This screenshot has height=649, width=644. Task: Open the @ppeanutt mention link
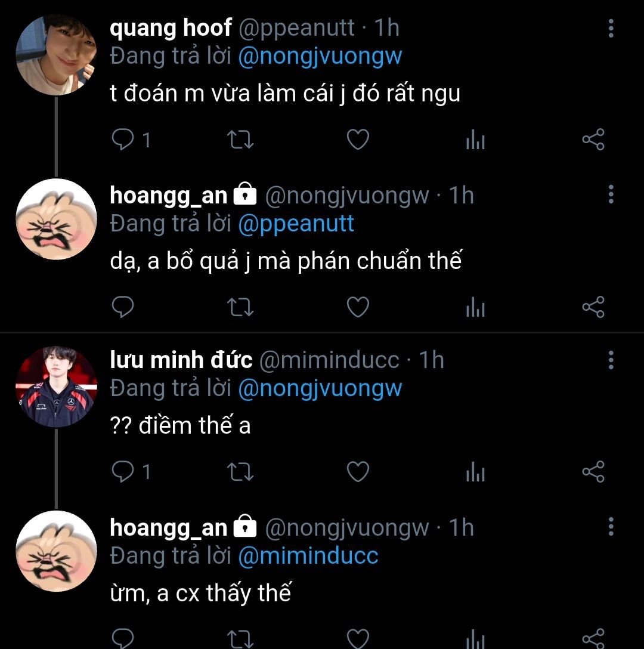click(x=296, y=224)
